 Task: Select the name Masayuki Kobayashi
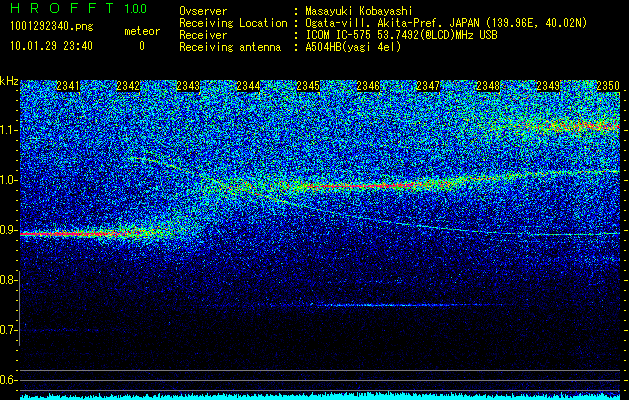coord(359,11)
